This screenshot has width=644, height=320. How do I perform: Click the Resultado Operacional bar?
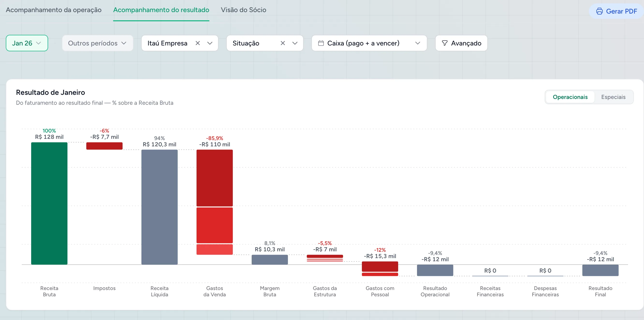point(435,270)
